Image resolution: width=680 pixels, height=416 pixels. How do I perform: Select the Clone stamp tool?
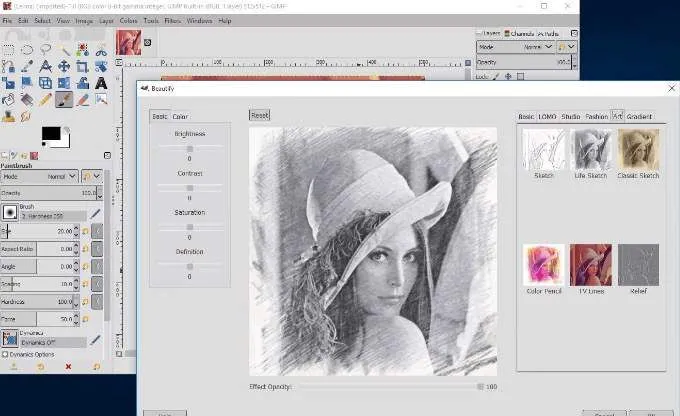8,116
